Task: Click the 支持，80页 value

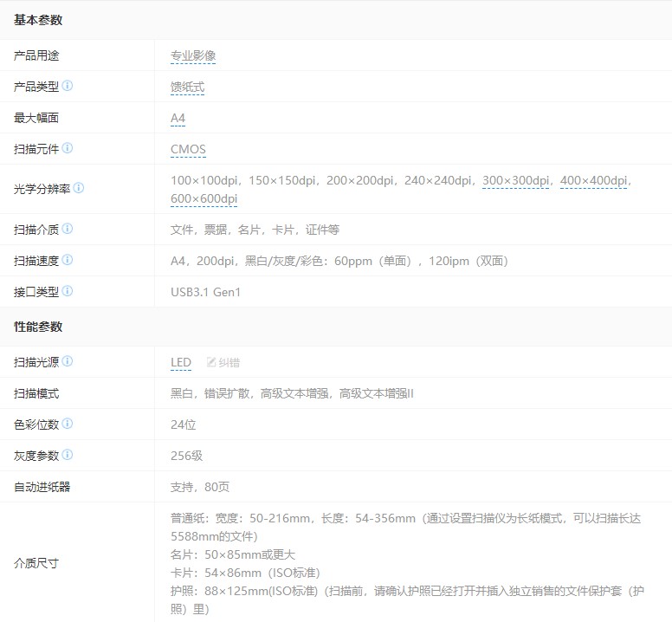Action: pos(200,487)
